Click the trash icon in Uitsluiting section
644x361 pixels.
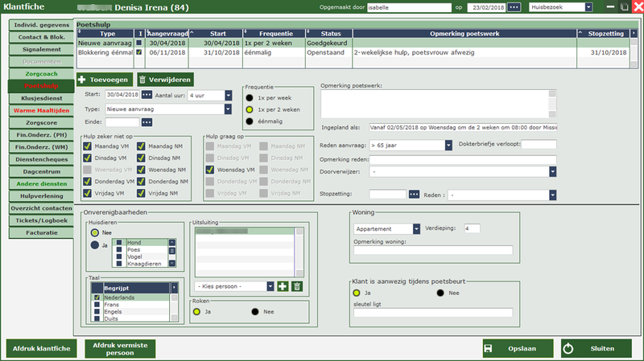tap(297, 286)
